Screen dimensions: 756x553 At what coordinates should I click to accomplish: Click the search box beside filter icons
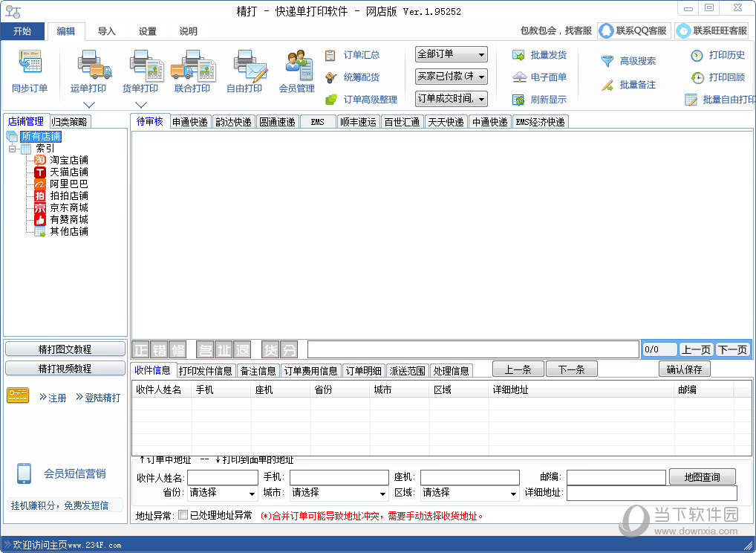tap(473, 349)
